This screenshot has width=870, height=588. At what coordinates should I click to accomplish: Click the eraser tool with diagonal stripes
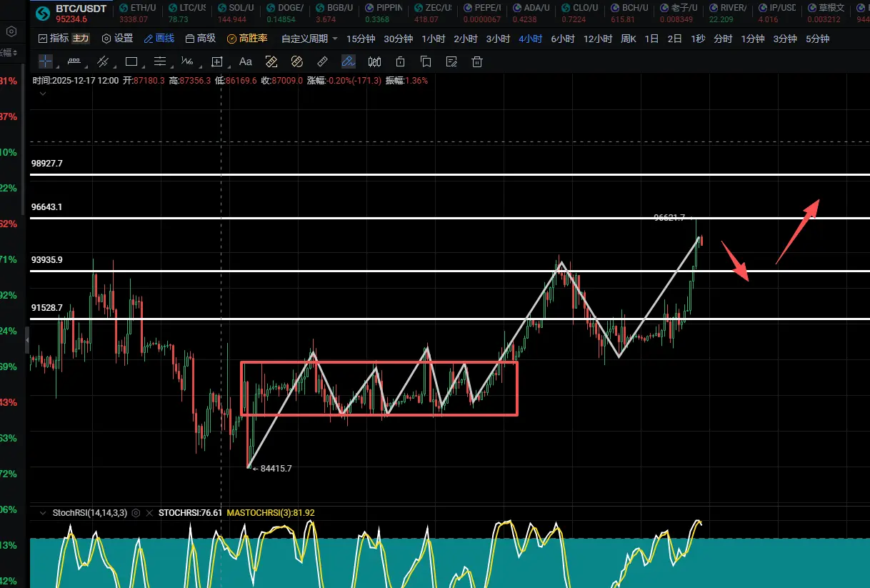pos(271,61)
